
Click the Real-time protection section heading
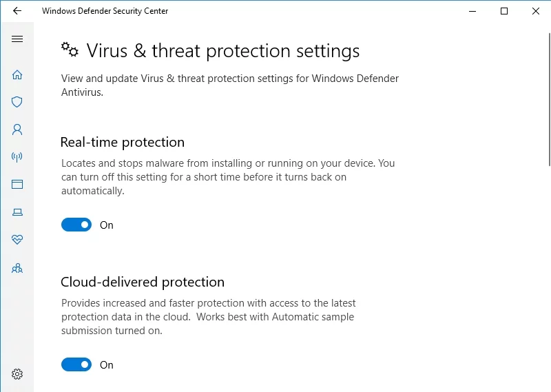(123, 143)
